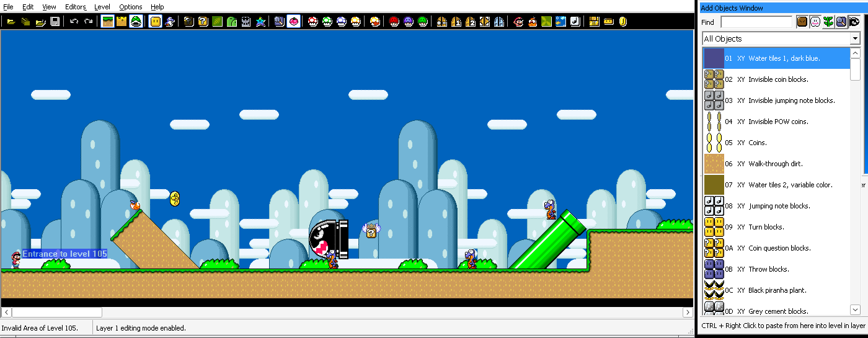Viewport: 868px width, 338px height.
Task: Click the door icon labeled 2
Action: tap(471, 22)
